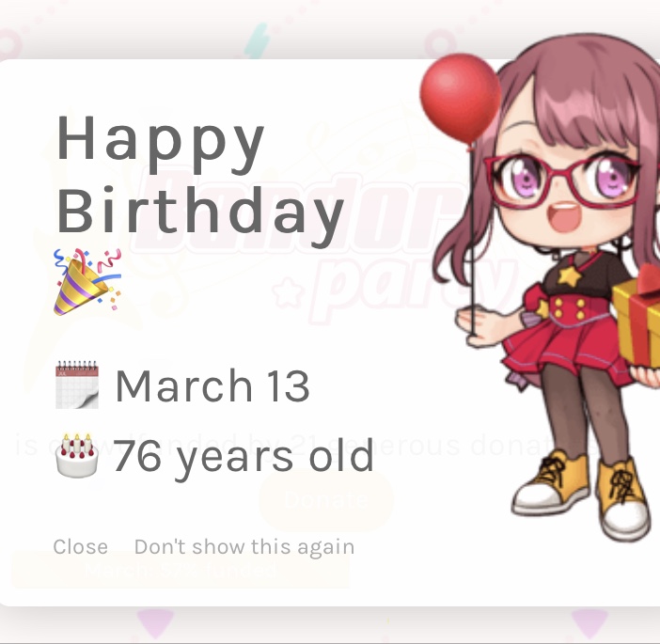Click the "76 years old" text
This screenshot has height=644, width=660.
244,457
